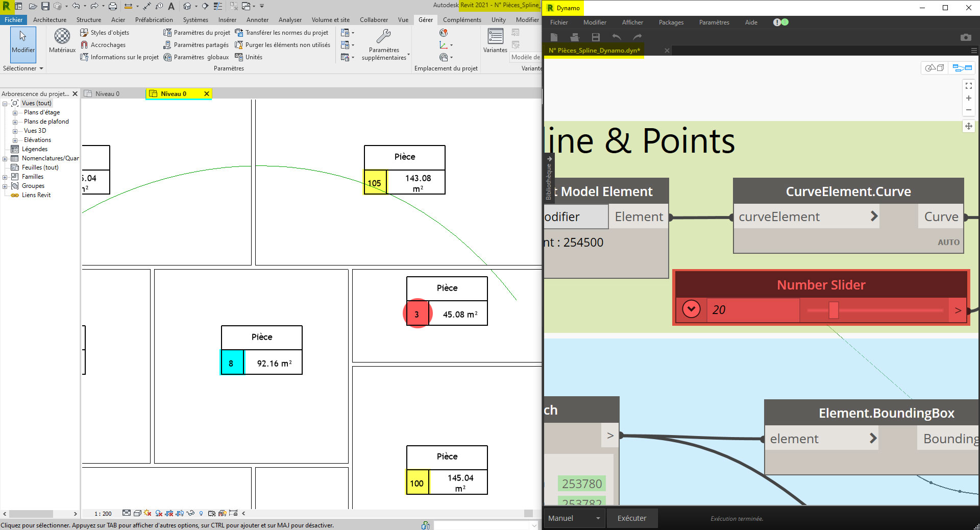Viewport: 980px width, 530px height.
Task: Open Informations sur le projet
Action: click(119, 57)
